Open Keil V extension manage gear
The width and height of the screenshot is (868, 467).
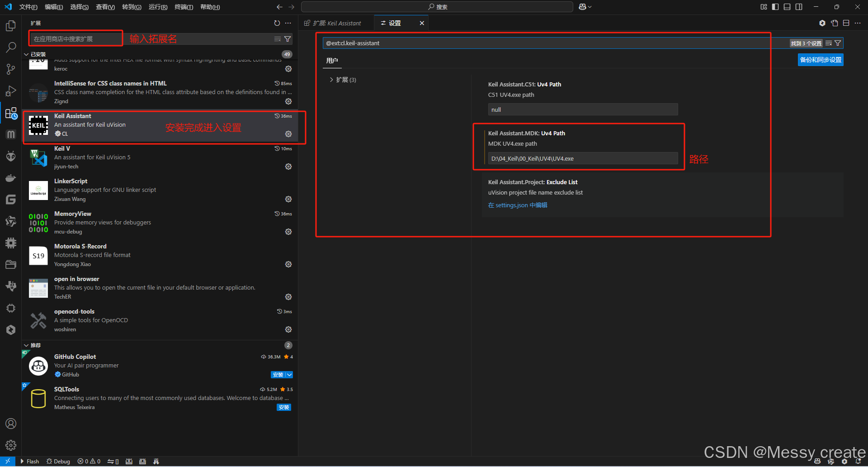pyautogui.click(x=288, y=167)
